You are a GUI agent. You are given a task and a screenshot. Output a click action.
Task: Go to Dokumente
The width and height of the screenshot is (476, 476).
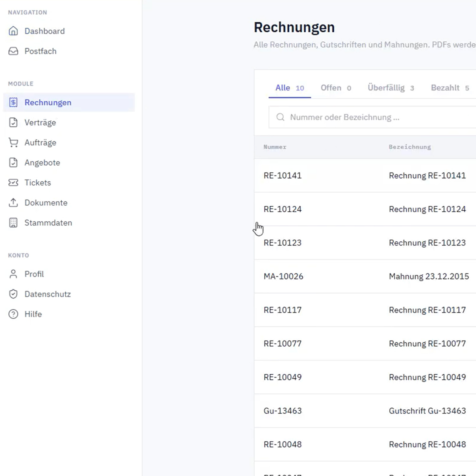click(46, 203)
